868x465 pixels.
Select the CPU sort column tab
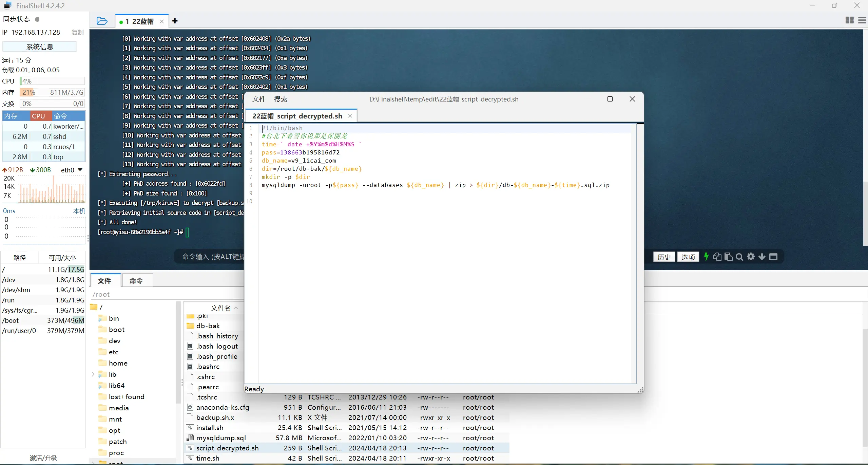coord(38,116)
